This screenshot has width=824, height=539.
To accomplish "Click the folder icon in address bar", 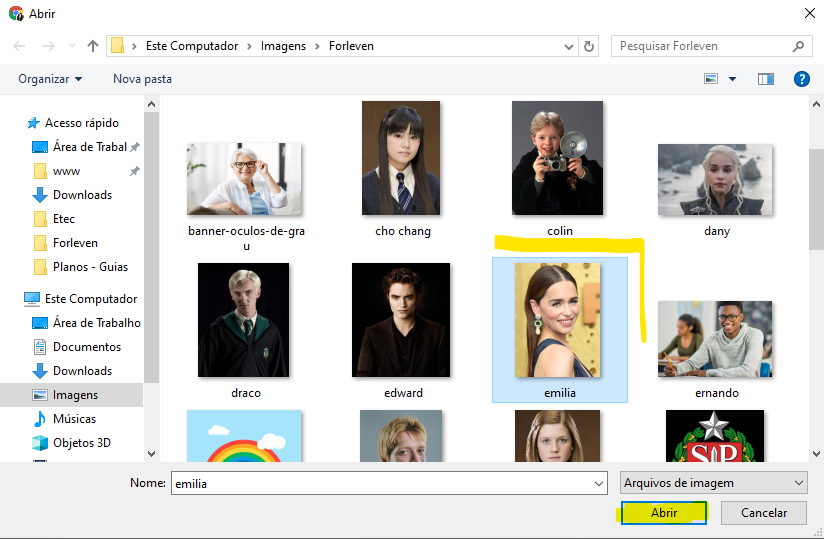I will click(x=118, y=46).
